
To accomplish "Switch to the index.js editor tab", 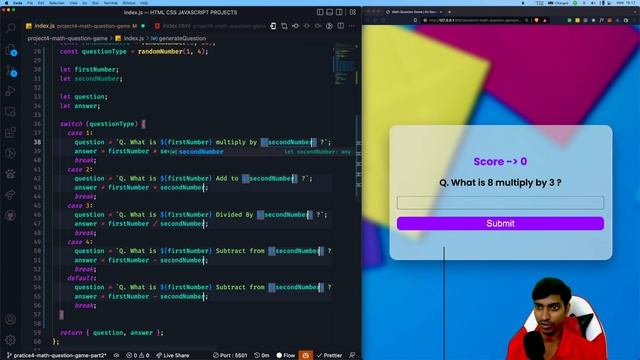I will tap(85, 26).
